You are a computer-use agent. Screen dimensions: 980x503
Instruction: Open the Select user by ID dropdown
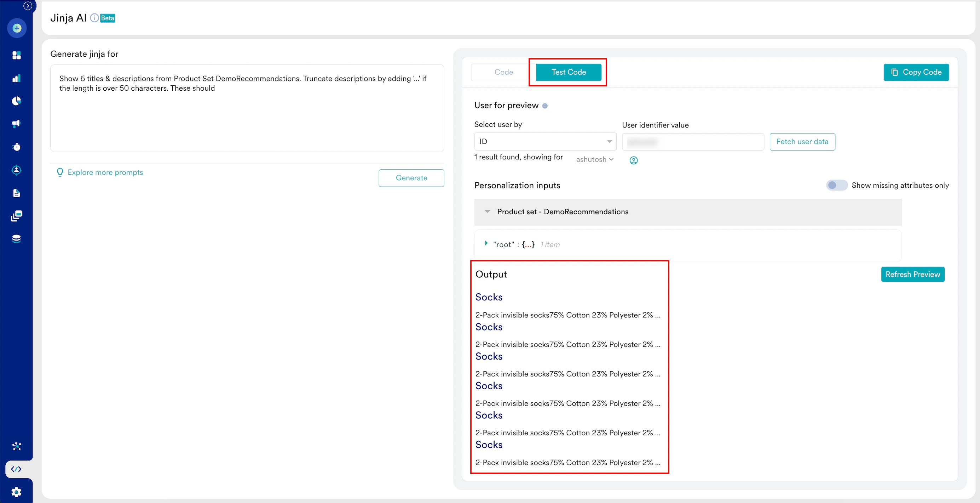point(545,142)
